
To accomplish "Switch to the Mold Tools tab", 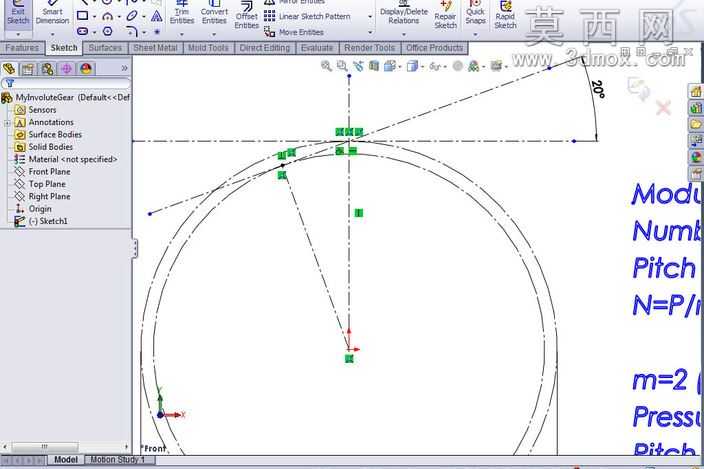I will [208, 48].
